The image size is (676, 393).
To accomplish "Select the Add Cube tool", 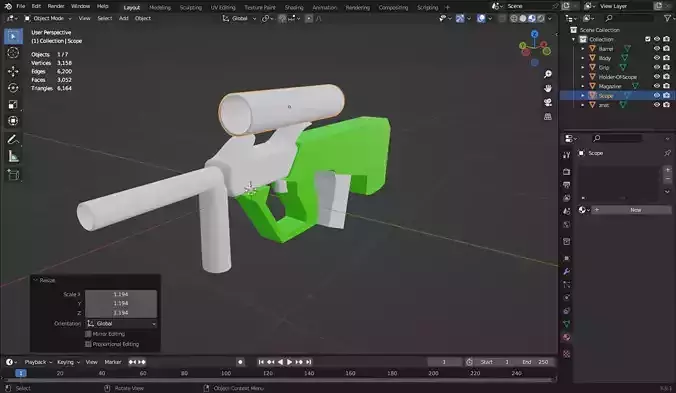I will click(x=13, y=175).
